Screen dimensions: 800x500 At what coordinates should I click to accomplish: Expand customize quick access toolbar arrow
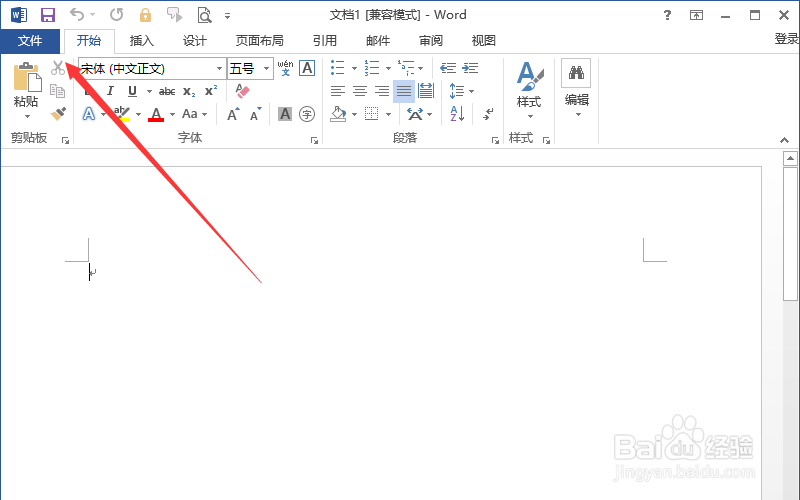[x=228, y=16]
